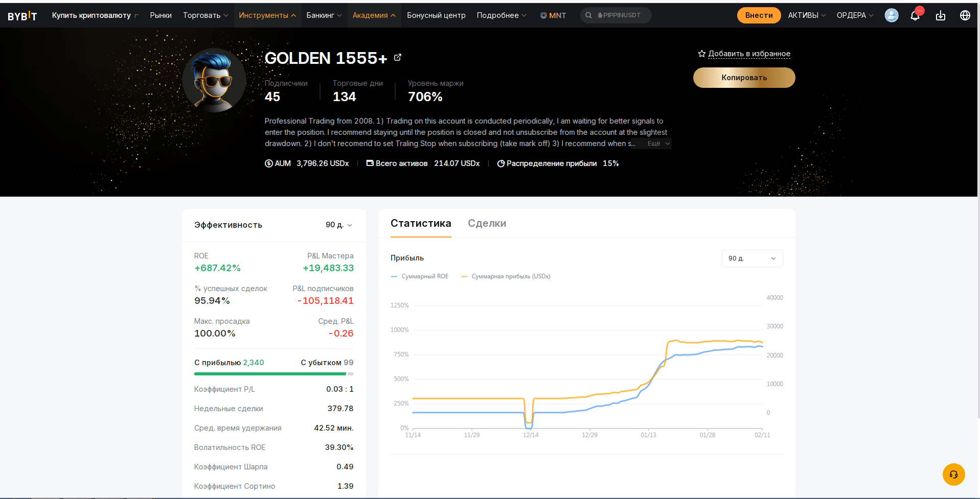
Task: Click the P&L Мастера value +19,483.33
Action: 328,268
